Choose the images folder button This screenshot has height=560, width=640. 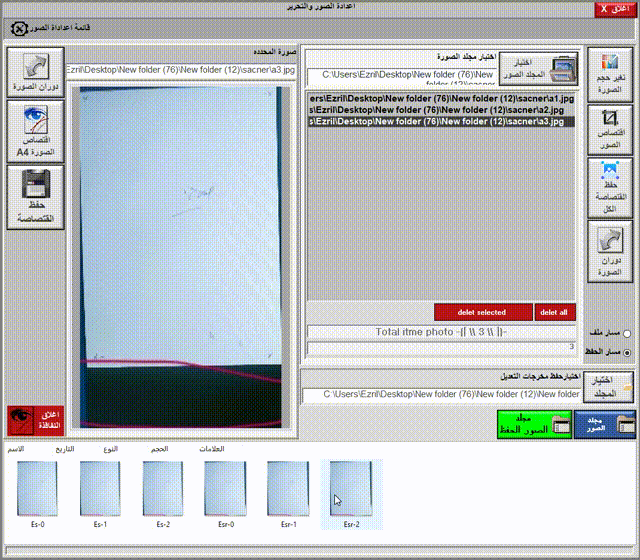click(x=537, y=69)
